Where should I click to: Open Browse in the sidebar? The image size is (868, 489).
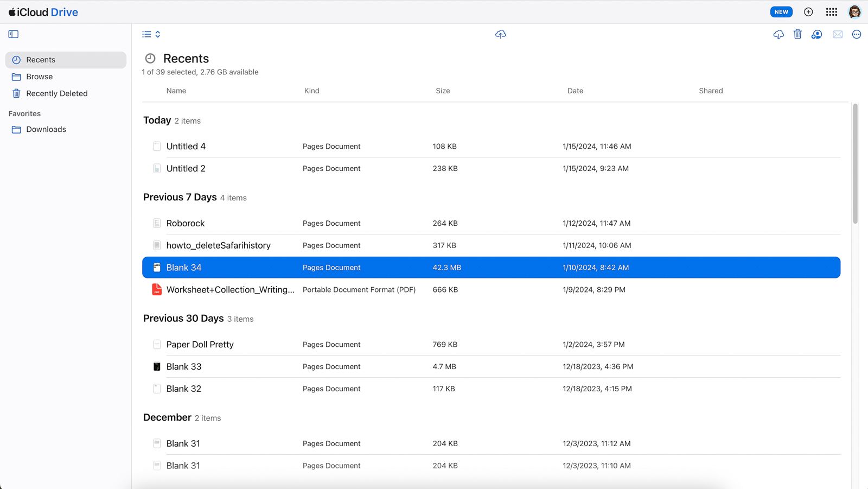[x=66, y=77]
